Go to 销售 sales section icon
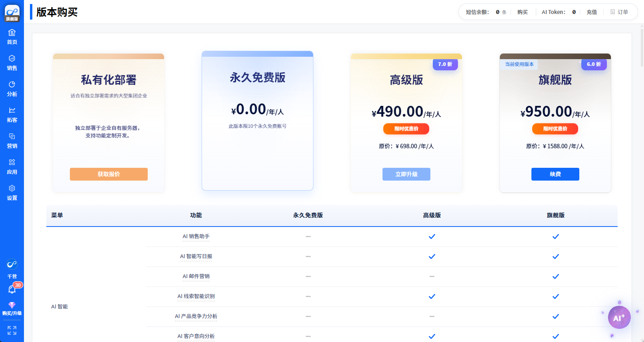This screenshot has height=342, width=644. pos(12,59)
